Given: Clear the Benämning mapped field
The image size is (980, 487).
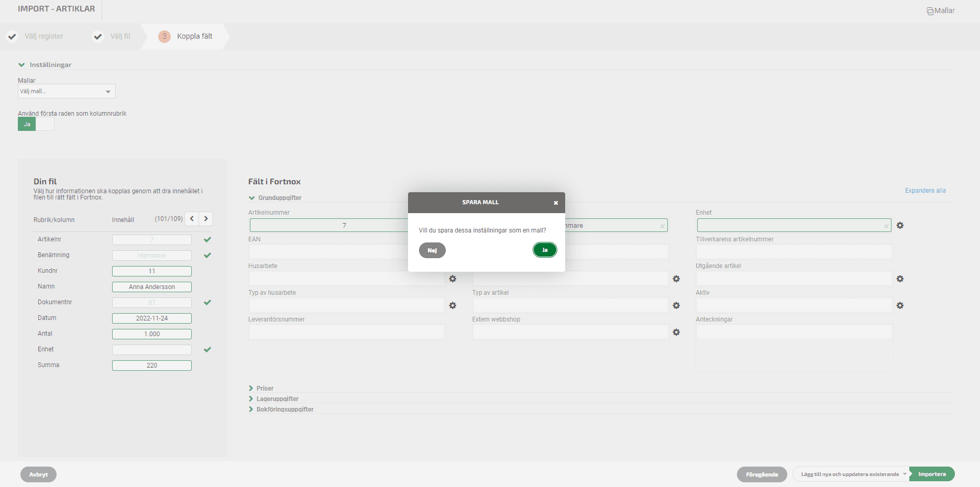Looking at the screenshot, I should 662,226.
